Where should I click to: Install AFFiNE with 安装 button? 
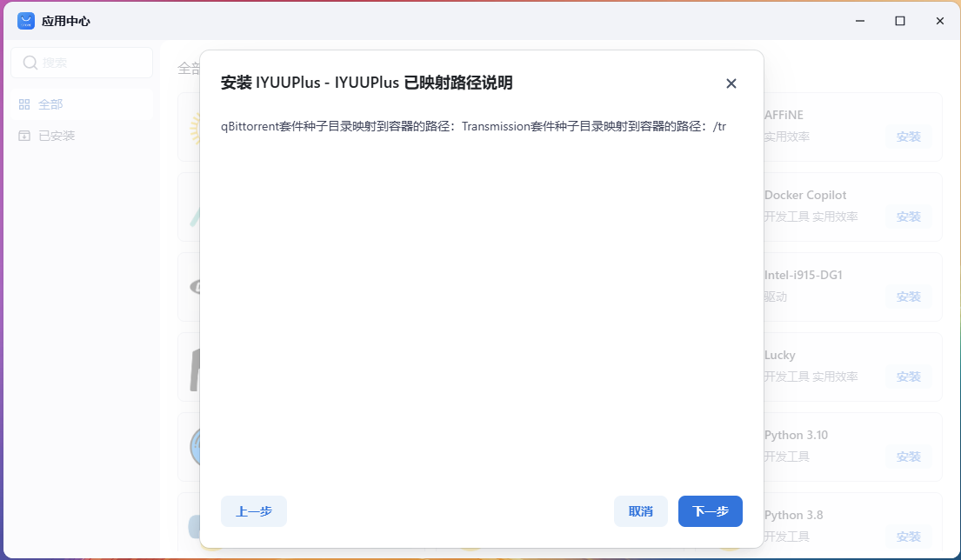pos(908,137)
